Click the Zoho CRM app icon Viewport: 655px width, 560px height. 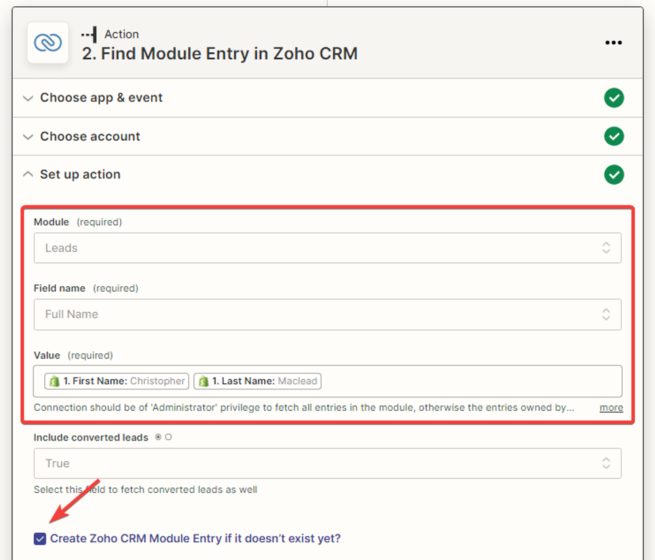[47, 43]
